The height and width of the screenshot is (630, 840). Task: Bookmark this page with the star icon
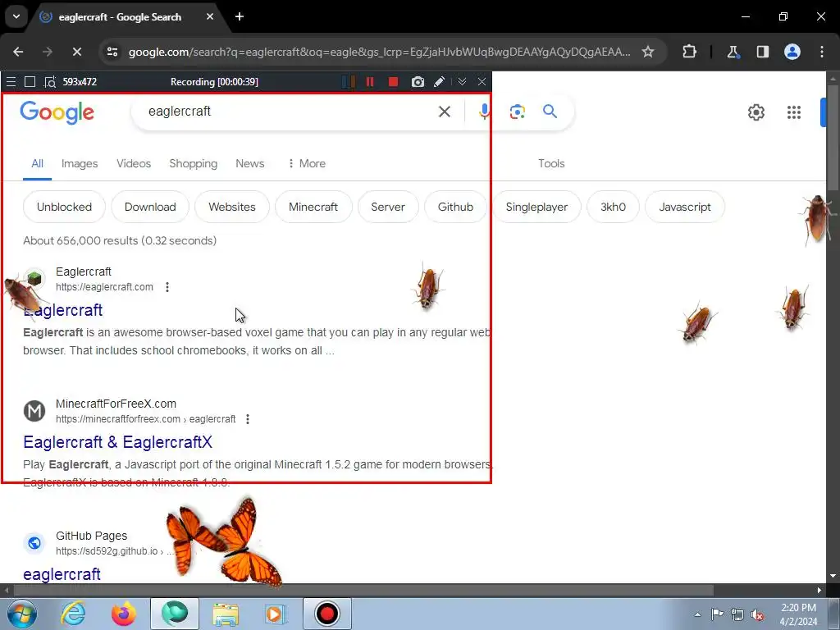[648, 52]
